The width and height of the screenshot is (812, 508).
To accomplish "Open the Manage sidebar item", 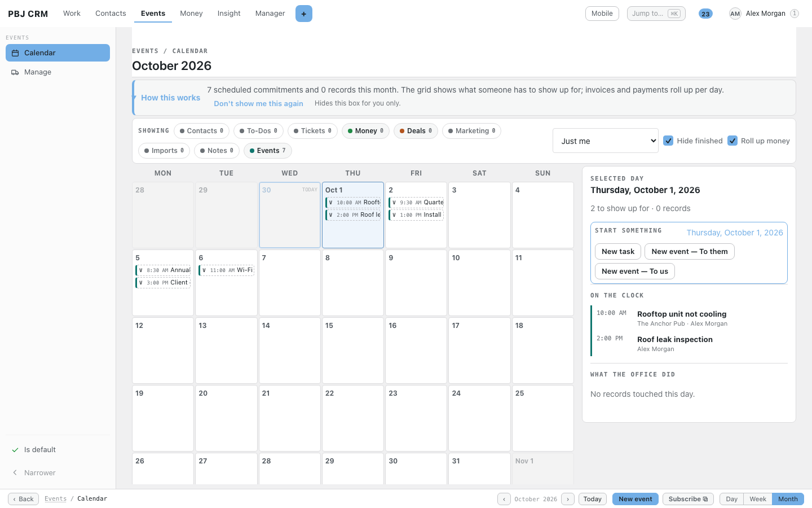I will point(58,72).
